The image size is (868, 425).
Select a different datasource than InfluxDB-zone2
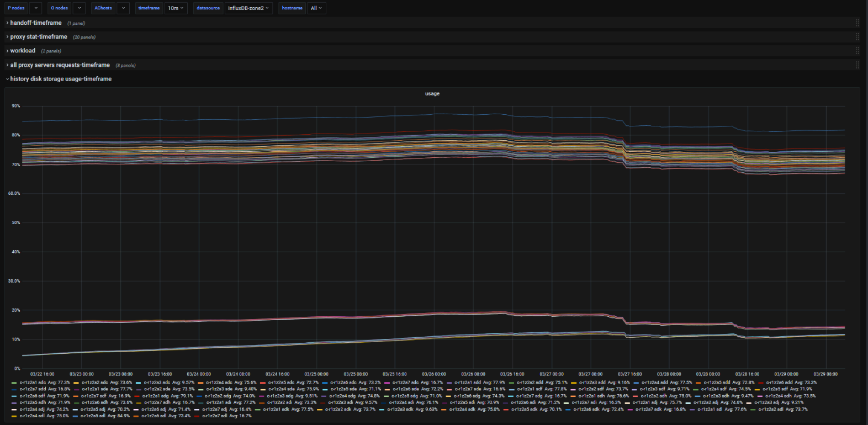248,8
